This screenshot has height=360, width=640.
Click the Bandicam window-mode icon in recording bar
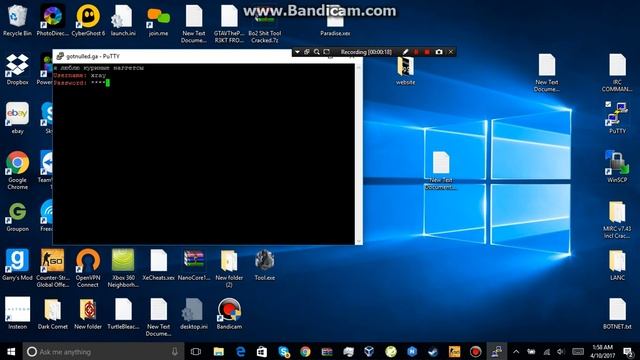pyautogui.click(x=307, y=52)
